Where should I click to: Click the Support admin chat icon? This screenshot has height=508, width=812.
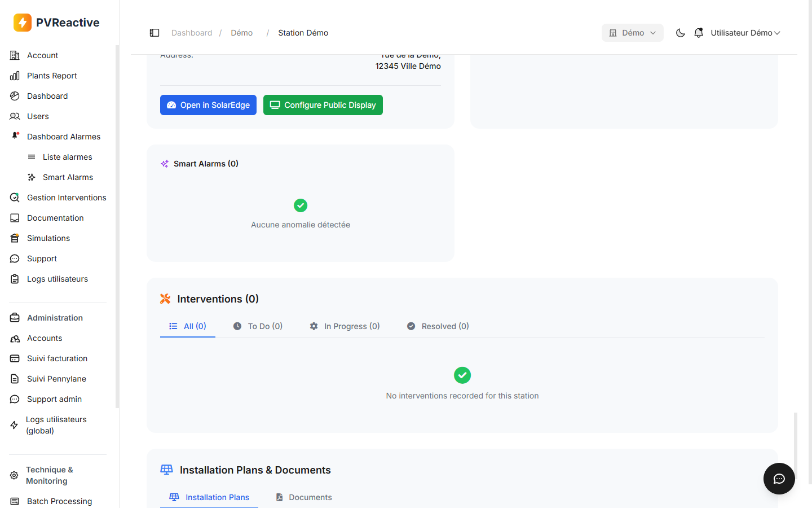tap(15, 399)
